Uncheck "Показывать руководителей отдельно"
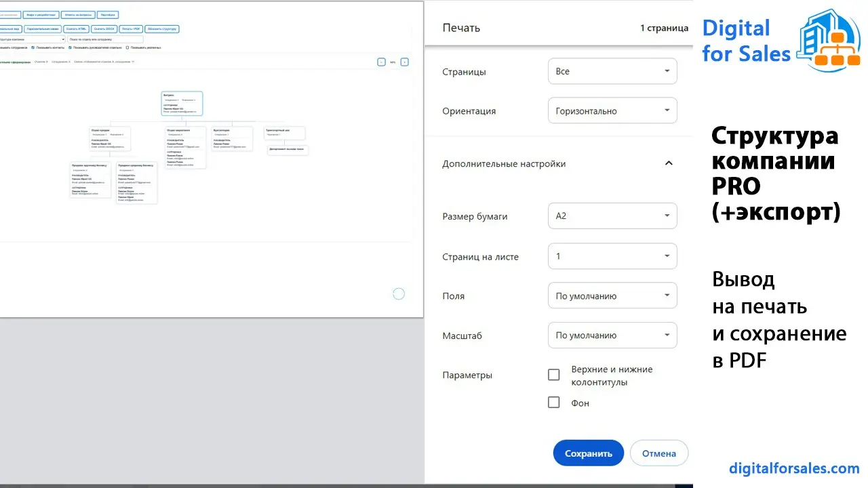 70,47
